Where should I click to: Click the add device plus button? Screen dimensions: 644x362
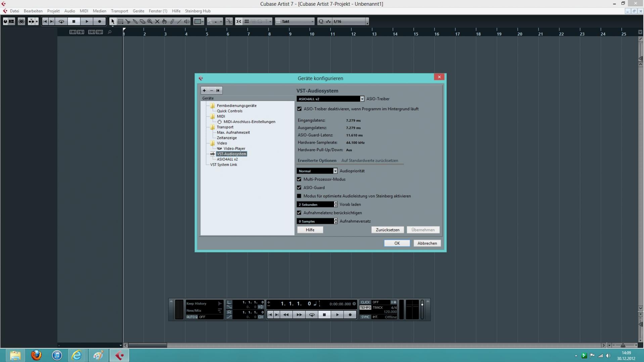click(x=204, y=91)
